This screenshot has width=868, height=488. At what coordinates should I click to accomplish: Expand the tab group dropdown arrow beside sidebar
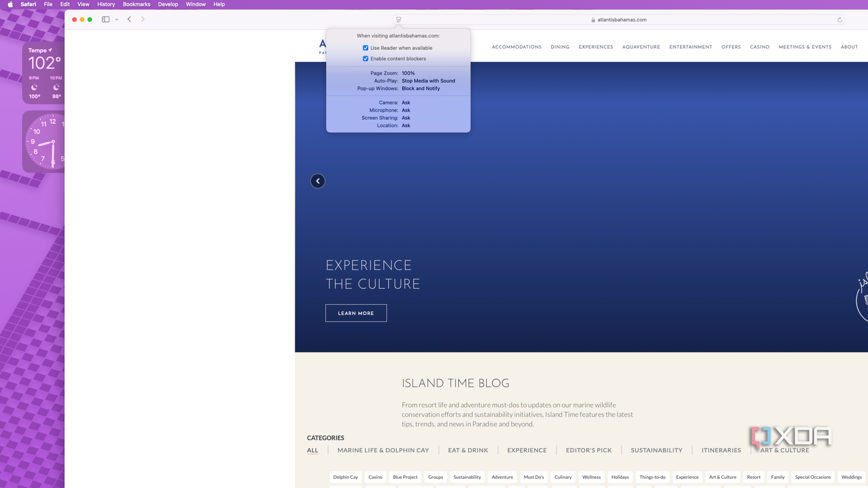tap(117, 19)
